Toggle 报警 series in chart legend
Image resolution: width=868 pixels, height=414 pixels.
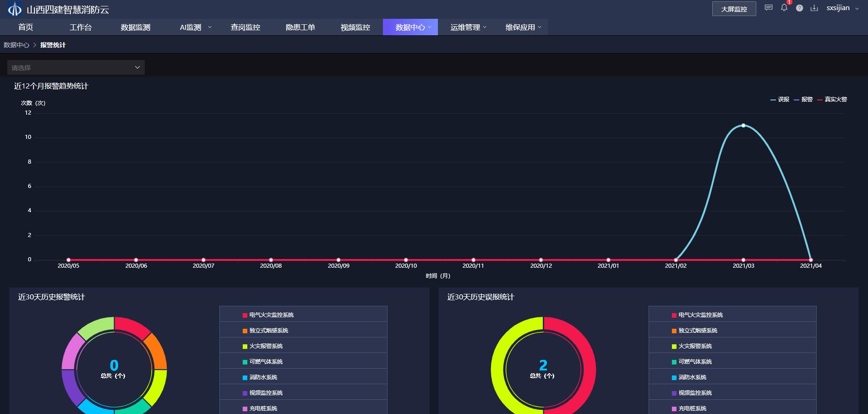pos(803,99)
